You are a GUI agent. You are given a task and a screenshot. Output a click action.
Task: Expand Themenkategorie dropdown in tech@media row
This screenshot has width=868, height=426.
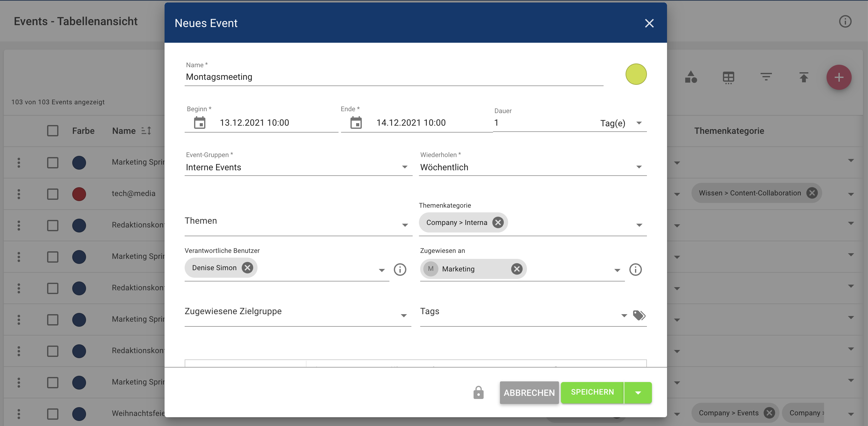pyautogui.click(x=851, y=194)
